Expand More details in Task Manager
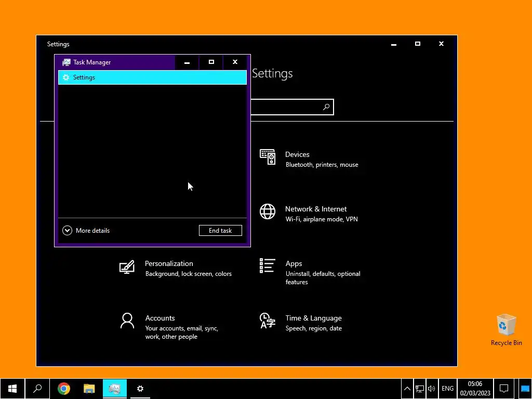This screenshot has height=399, width=532. click(x=86, y=231)
